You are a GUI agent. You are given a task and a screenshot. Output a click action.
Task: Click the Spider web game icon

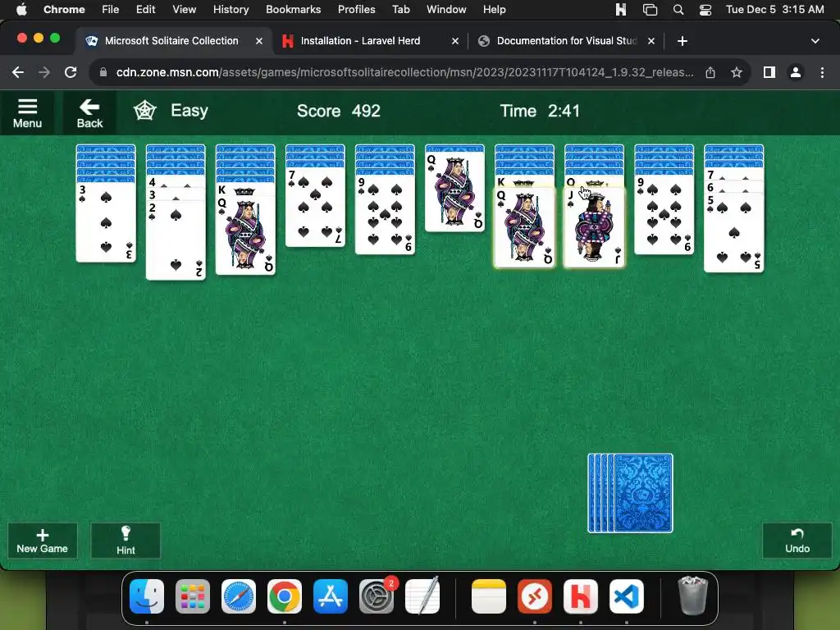(x=144, y=111)
